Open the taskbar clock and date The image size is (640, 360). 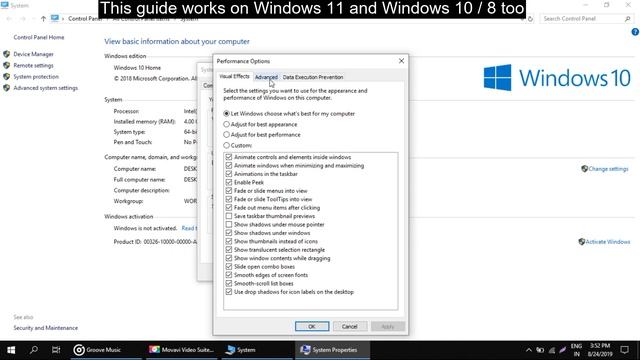[x=600, y=350]
